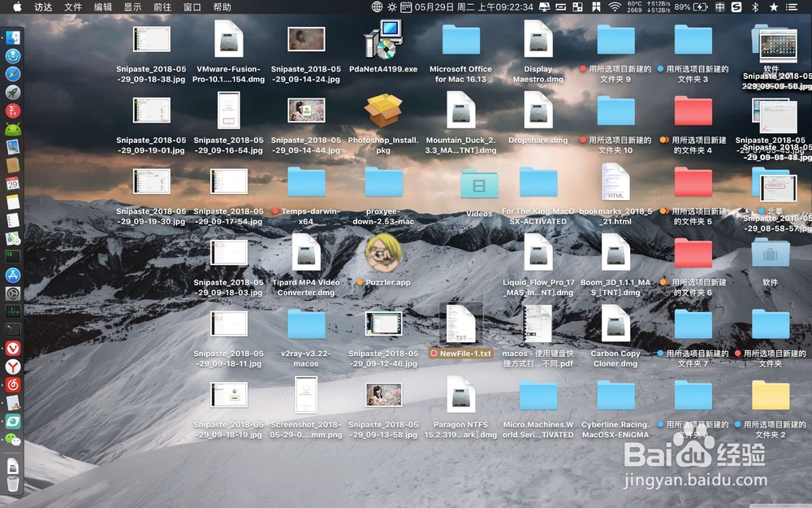Screen dimensions: 812x508
Task: Toggle Bluetooth via the menu bar icon
Action: pyautogui.click(x=754, y=8)
